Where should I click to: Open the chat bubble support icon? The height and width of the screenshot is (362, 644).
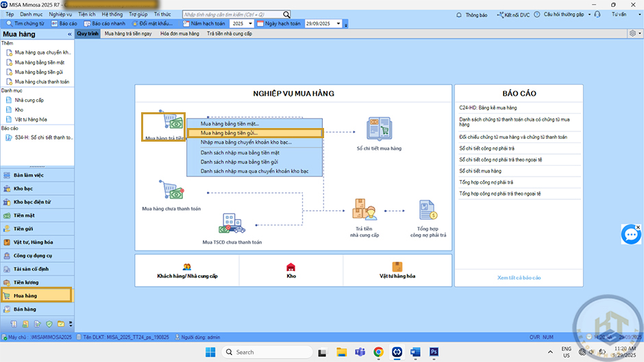[x=630, y=235]
